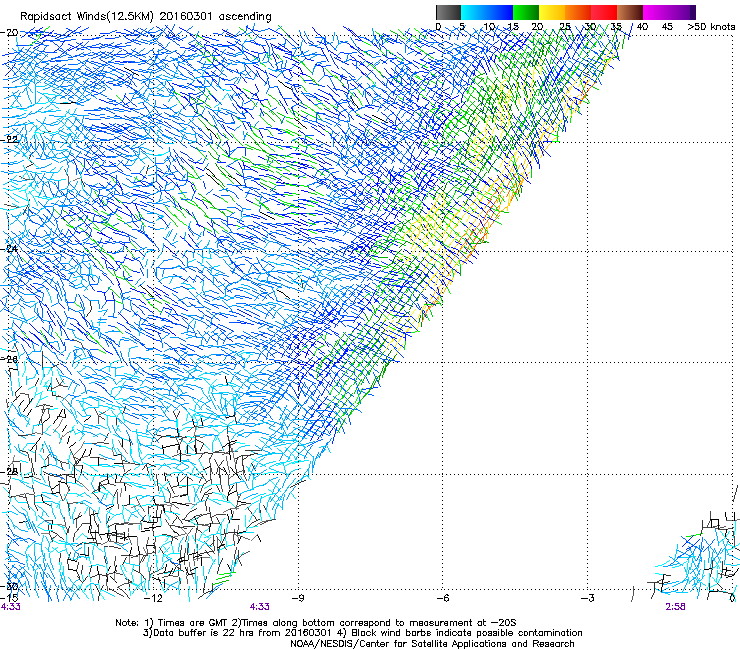Viewport: 740px width, 650px height.
Task: Click the '-24' latitude axis label
Action: coord(9,248)
